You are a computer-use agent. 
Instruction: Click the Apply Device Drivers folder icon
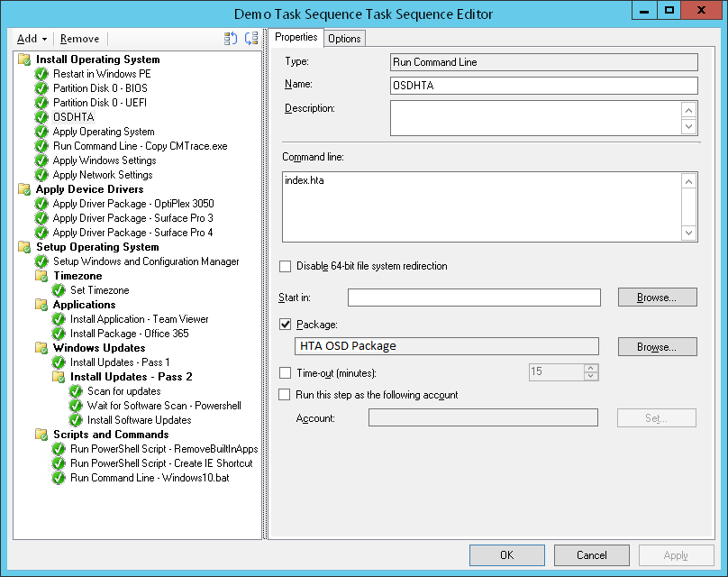(24, 189)
